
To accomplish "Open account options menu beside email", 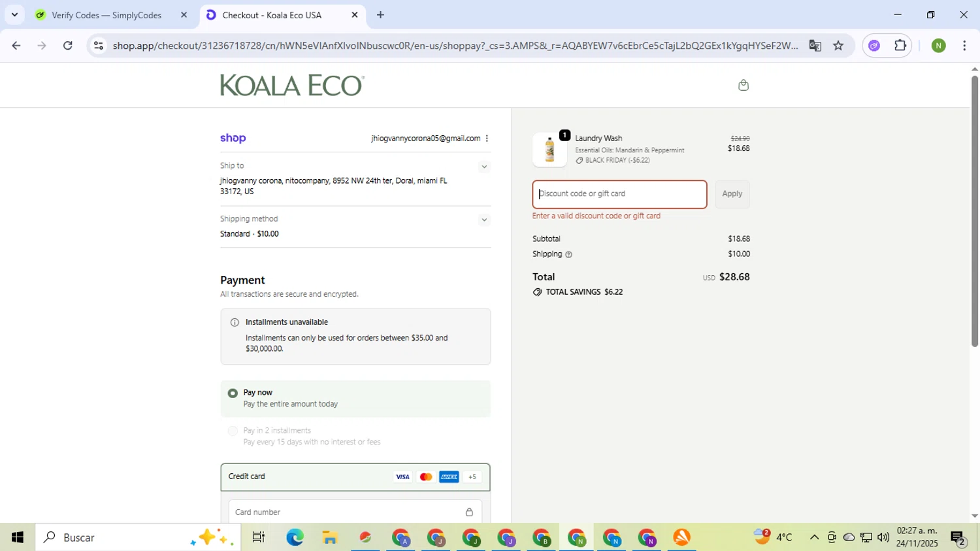I will (x=487, y=138).
